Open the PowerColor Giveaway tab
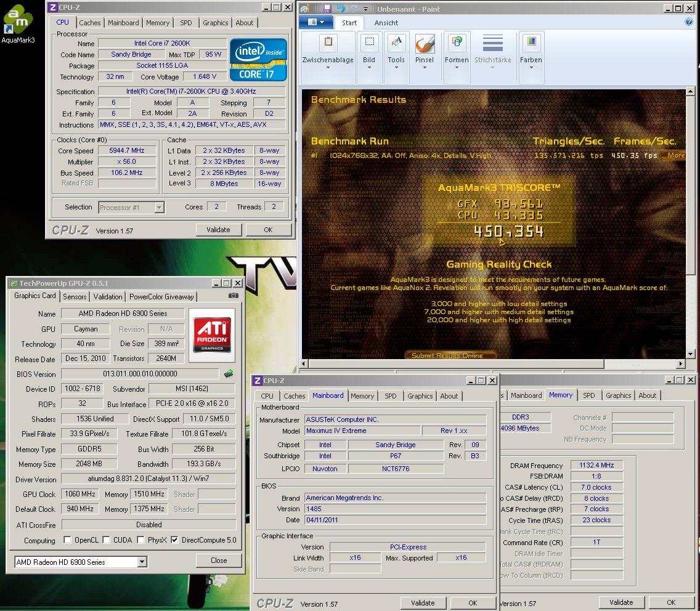 click(161, 296)
